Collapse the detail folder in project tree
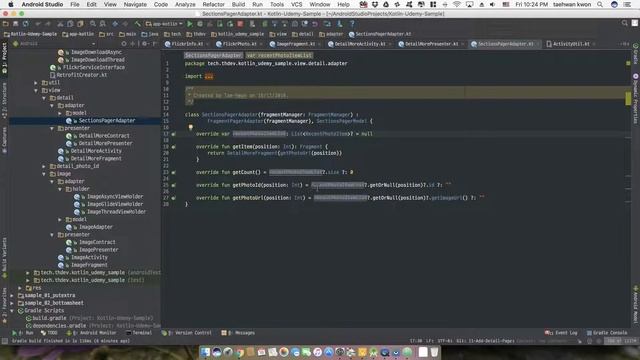This screenshot has height=360, width=640. [44, 98]
